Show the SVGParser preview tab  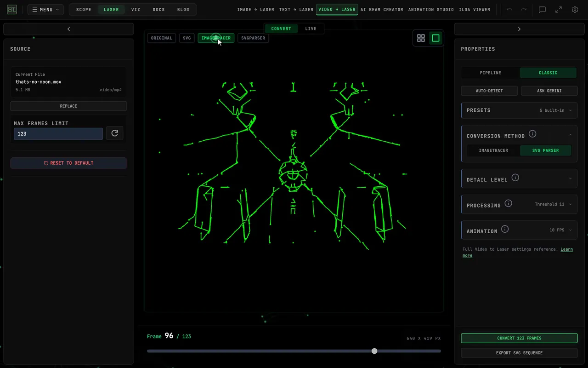253,38
